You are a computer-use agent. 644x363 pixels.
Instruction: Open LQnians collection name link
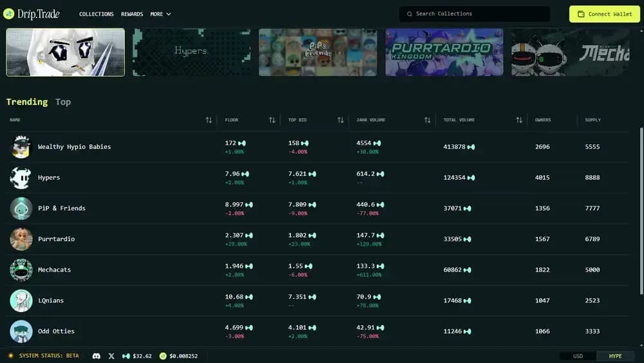click(50, 300)
